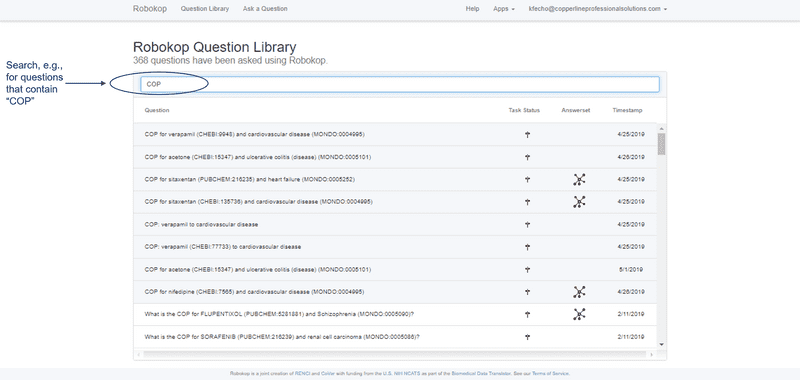Follow the U.S. NIH NCATS footer link
This screenshot has height=380, width=800.
402,373
